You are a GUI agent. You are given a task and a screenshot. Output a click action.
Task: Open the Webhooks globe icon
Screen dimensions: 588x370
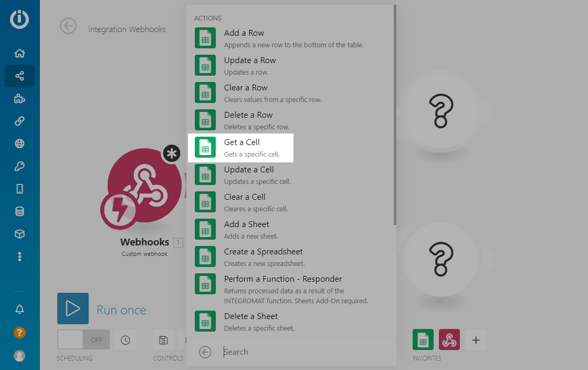(19, 144)
